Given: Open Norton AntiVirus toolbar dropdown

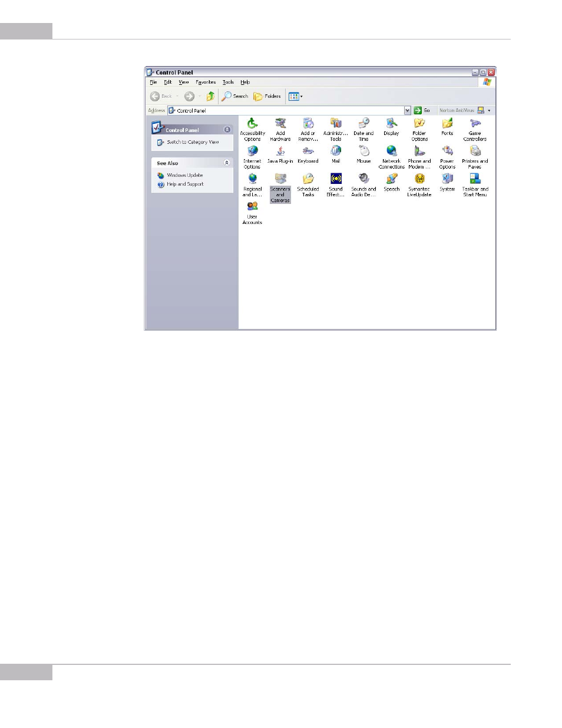Looking at the screenshot, I should click(x=488, y=110).
